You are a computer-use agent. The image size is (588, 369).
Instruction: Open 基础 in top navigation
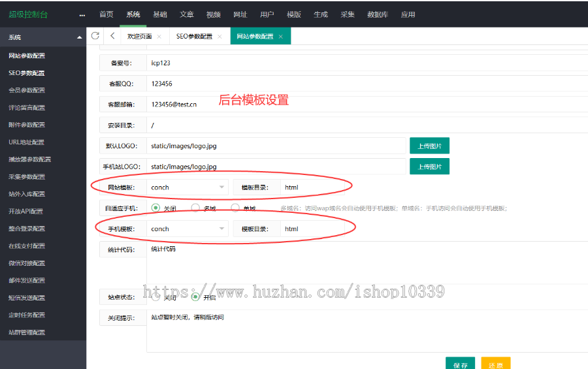[x=160, y=14]
